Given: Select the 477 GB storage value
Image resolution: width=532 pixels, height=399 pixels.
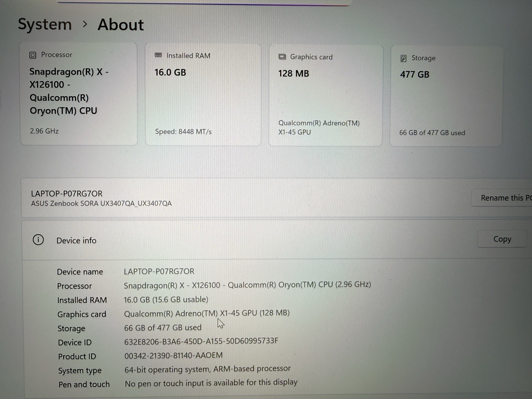Looking at the screenshot, I should (x=415, y=74).
